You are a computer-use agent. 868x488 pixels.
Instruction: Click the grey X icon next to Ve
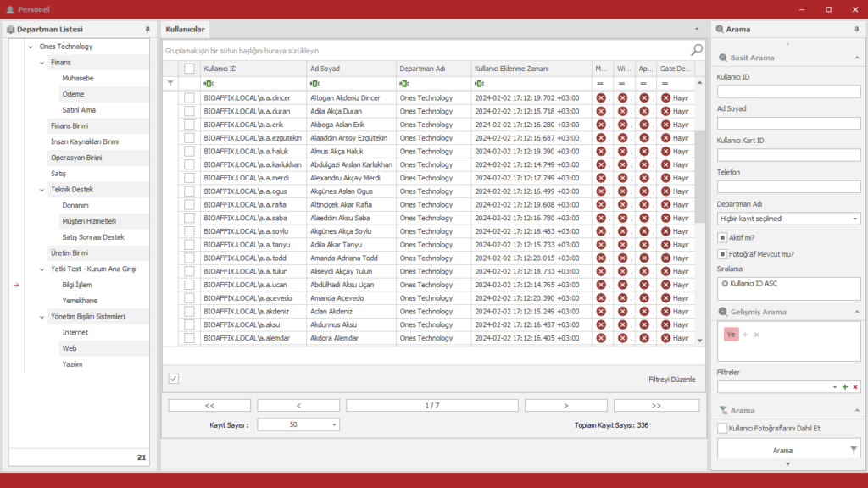(x=757, y=334)
